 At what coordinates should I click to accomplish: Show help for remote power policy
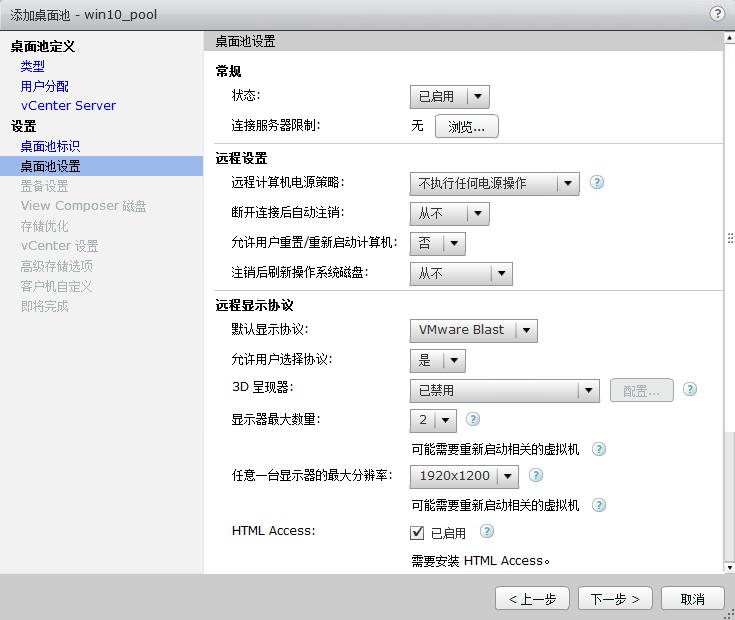click(x=597, y=182)
